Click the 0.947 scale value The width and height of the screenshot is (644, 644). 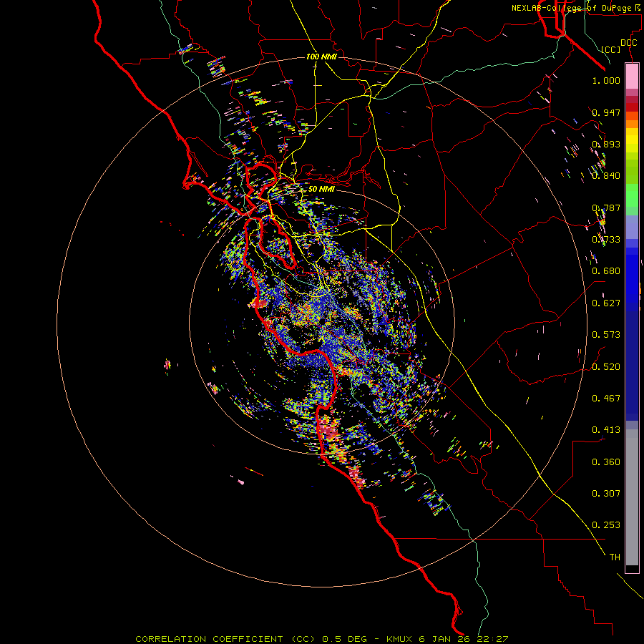[606, 112]
